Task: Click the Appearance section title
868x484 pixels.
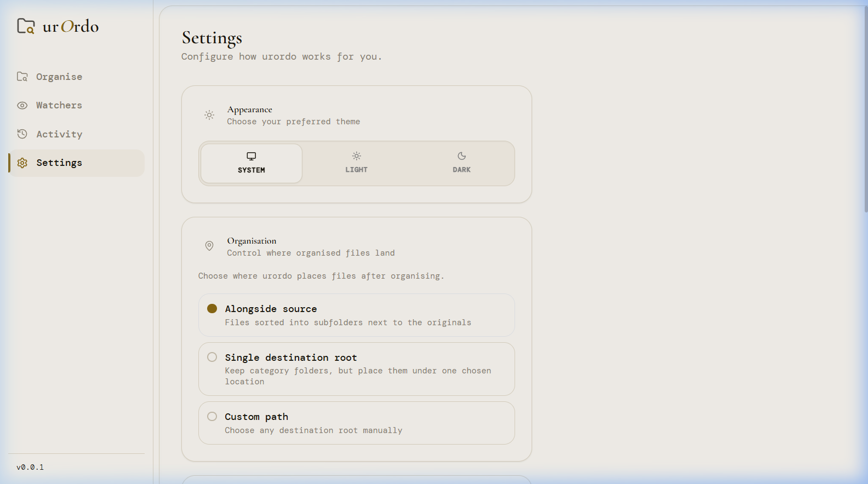Action: coord(250,110)
